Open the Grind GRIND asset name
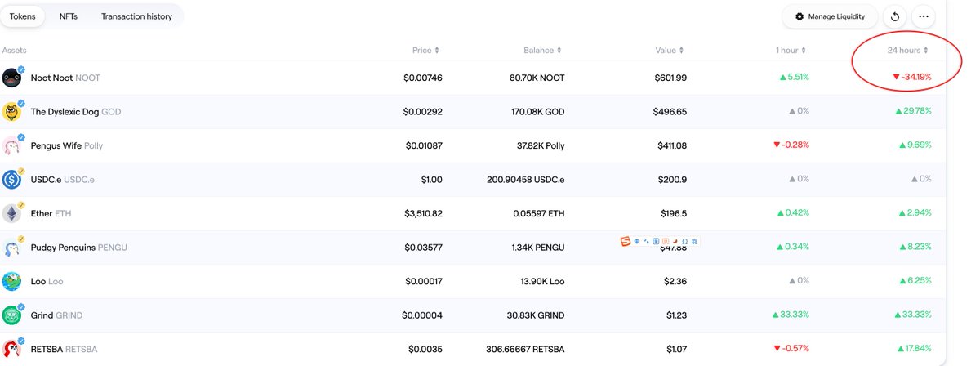The height and width of the screenshot is (366, 980). 56,315
